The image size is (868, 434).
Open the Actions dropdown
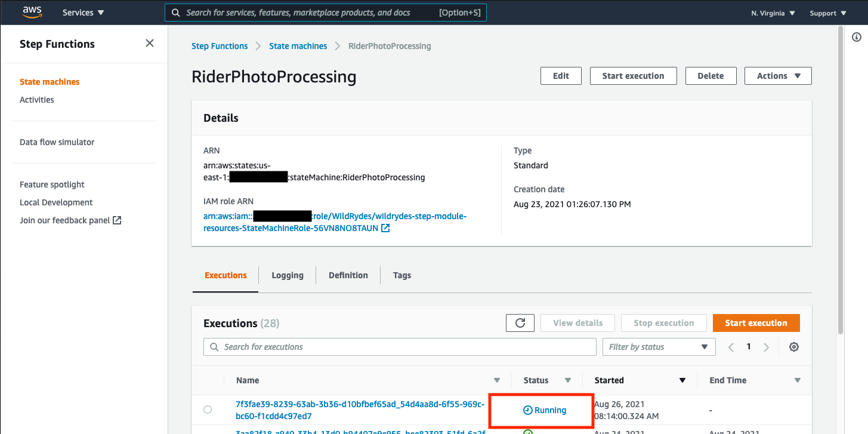778,76
